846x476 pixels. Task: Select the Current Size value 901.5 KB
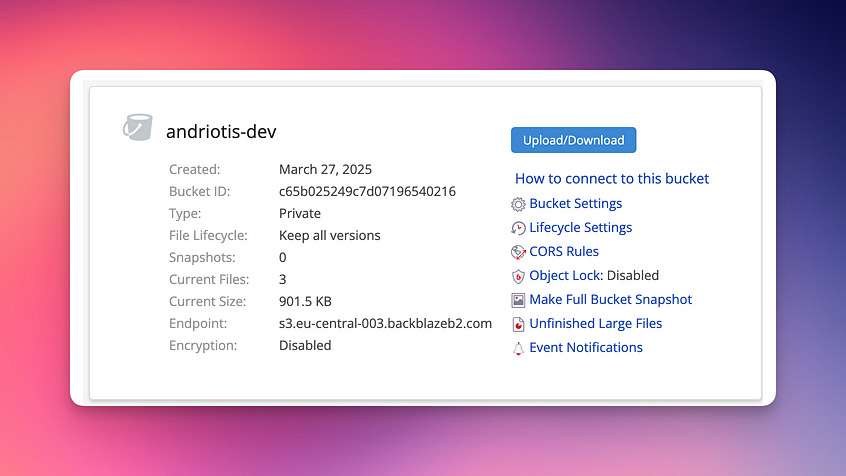(x=305, y=302)
